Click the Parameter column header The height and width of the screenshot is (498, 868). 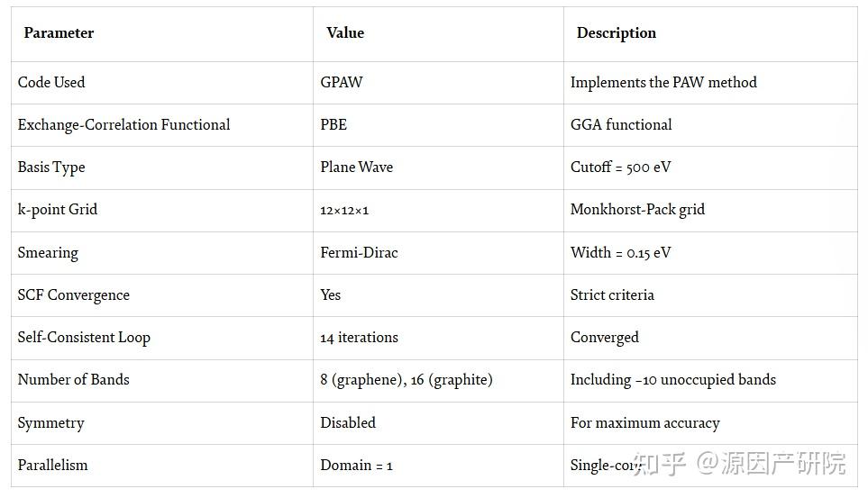[59, 33]
